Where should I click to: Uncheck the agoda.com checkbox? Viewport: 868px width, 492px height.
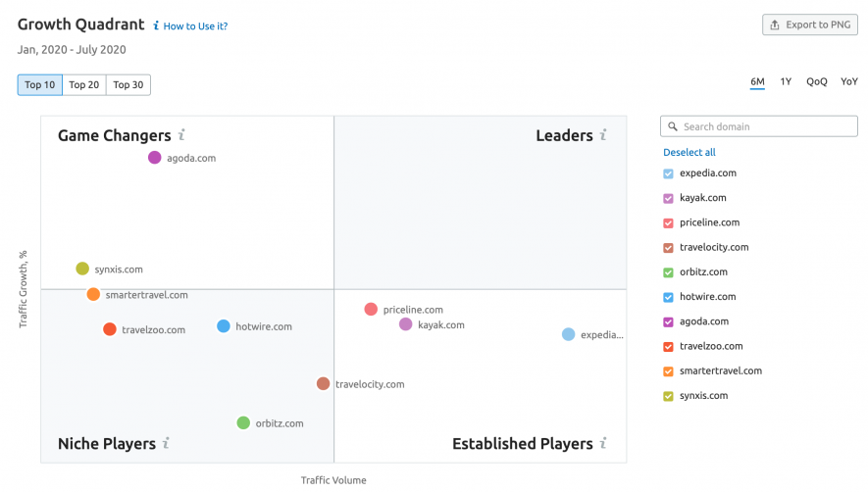click(668, 322)
